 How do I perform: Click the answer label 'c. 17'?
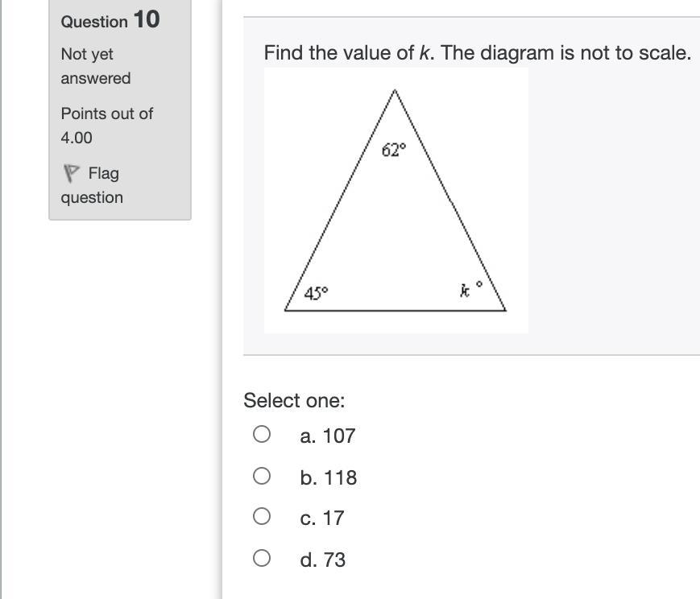point(321,518)
